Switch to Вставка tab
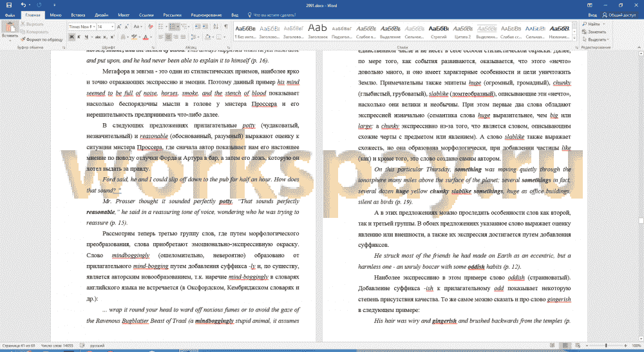The width and height of the screenshot is (644, 352). tap(78, 15)
